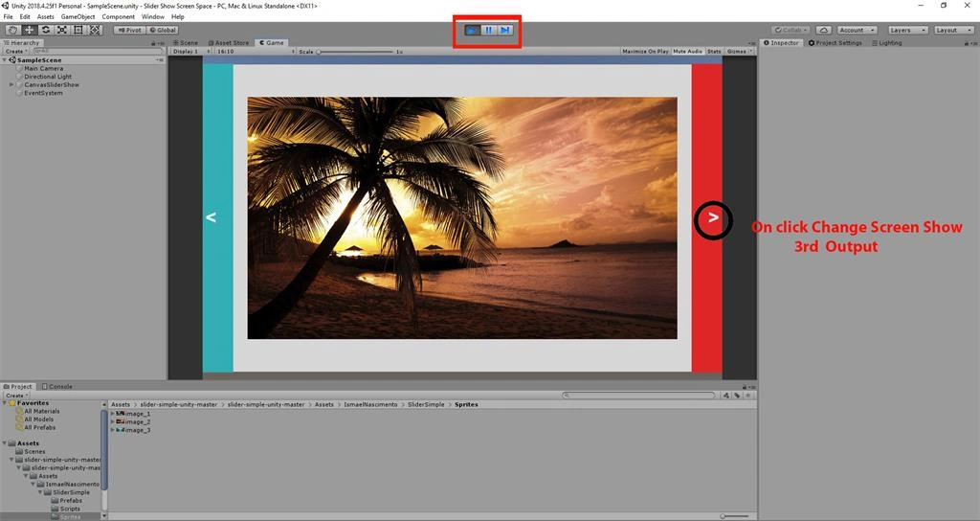Screen dimensions: 980x521
Task: Select the Rotate tool in the toolbar
Action: (x=46, y=30)
